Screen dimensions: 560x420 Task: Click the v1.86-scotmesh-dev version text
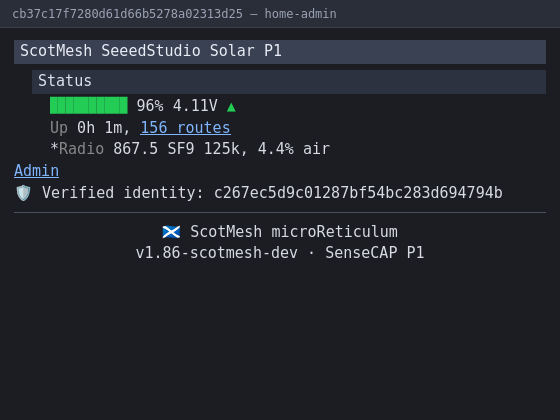tap(216, 253)
